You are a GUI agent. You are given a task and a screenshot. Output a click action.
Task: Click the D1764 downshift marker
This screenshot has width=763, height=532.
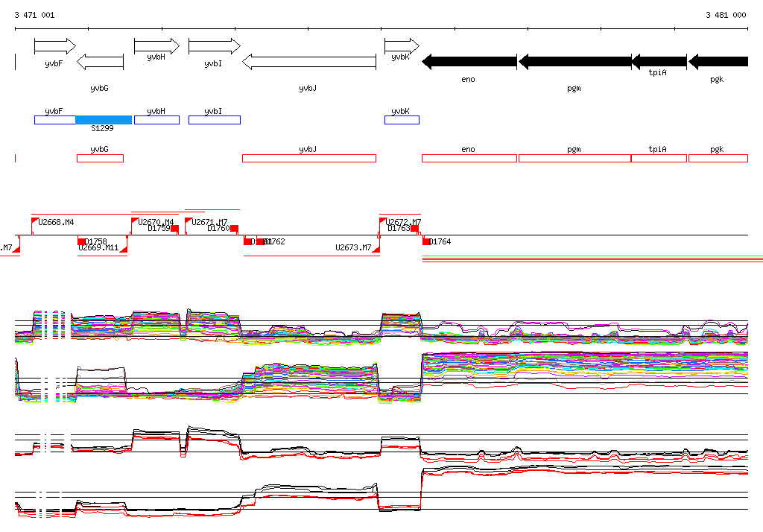pos(427,241)
